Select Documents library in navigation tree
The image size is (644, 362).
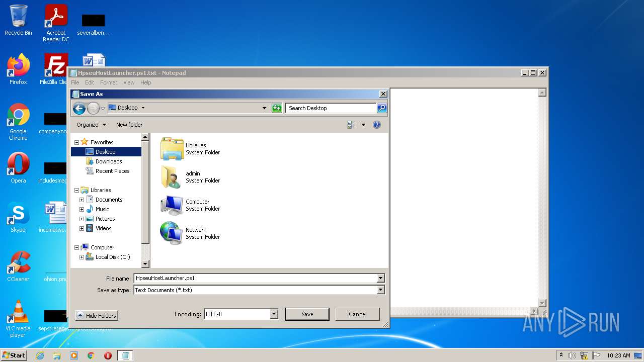[x=109, y=200]
